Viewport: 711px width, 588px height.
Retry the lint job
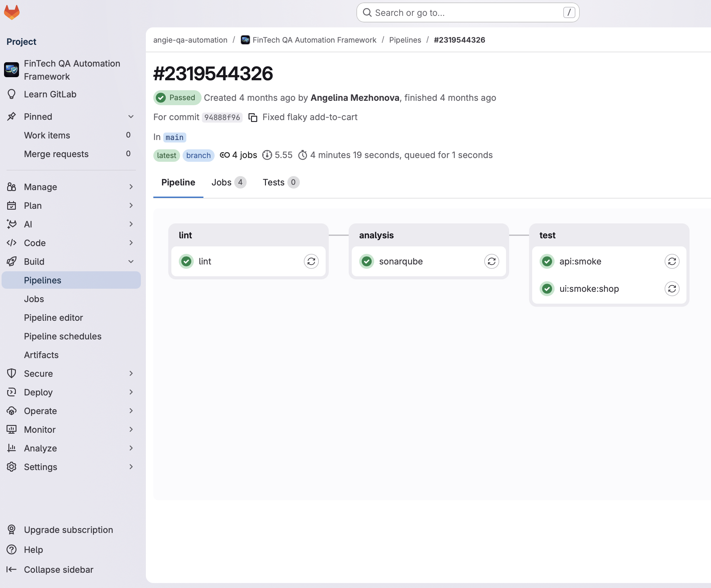coord(311,261)
